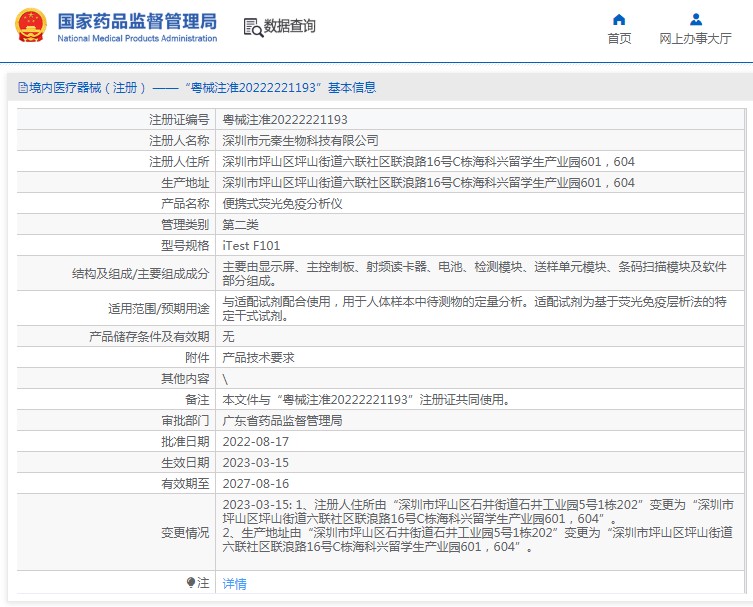Click the 网上办事大厅 user icon
Image resolution: width=753 pixels, height=607 pixels.
(x=695, y=20)
